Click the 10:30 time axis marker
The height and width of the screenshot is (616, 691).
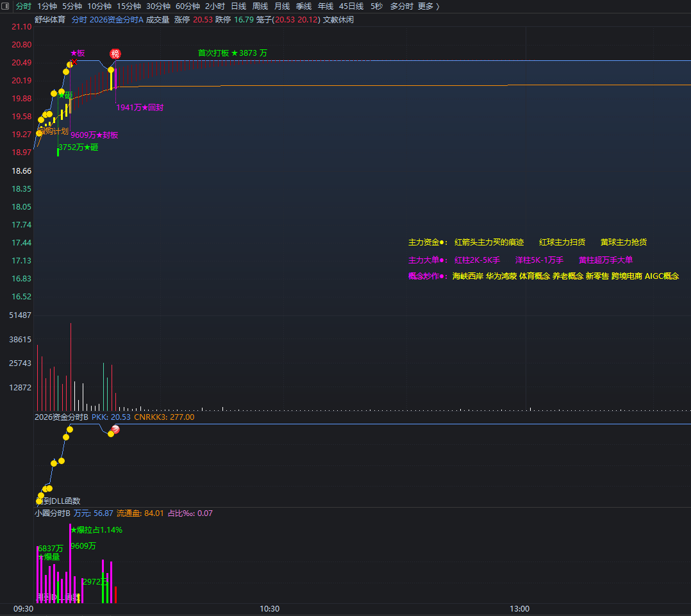click(x=270, y=608)
